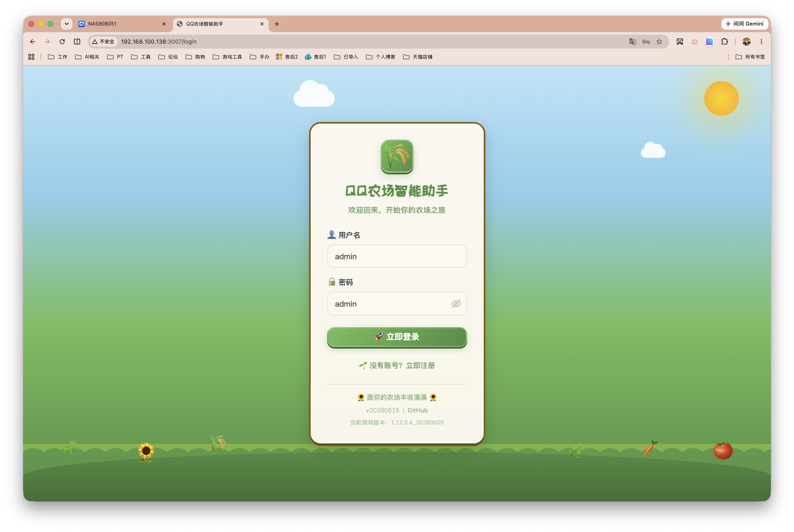Image resolution: width=794 pixels, height=532 pixels.
Task: Open the profile avatar menu
Action: [747, 42]
